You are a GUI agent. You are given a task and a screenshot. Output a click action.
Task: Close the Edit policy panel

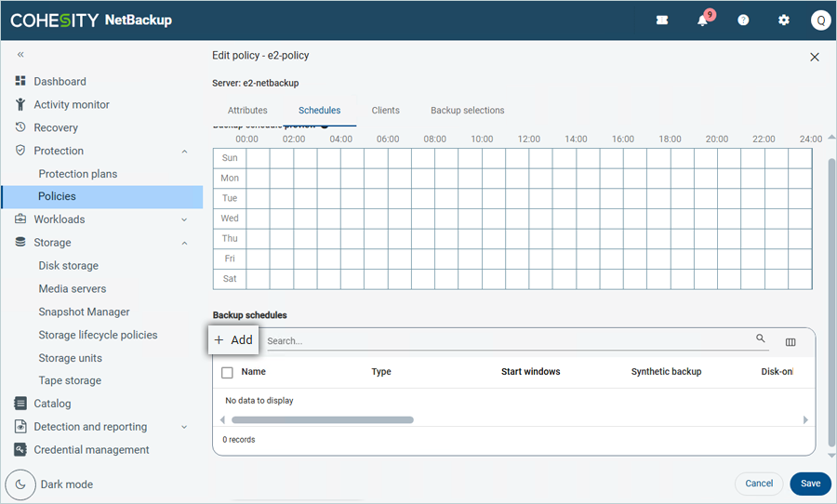(815, 58)
